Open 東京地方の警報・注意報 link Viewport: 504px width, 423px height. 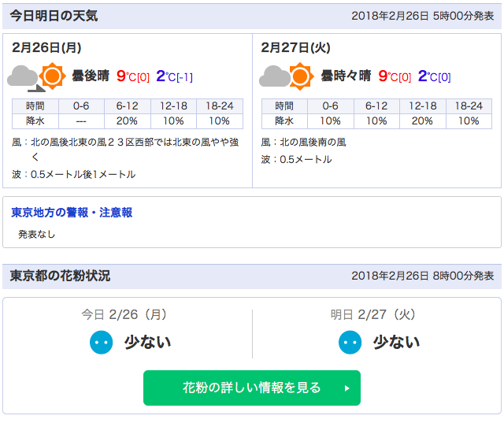[72, 213]
